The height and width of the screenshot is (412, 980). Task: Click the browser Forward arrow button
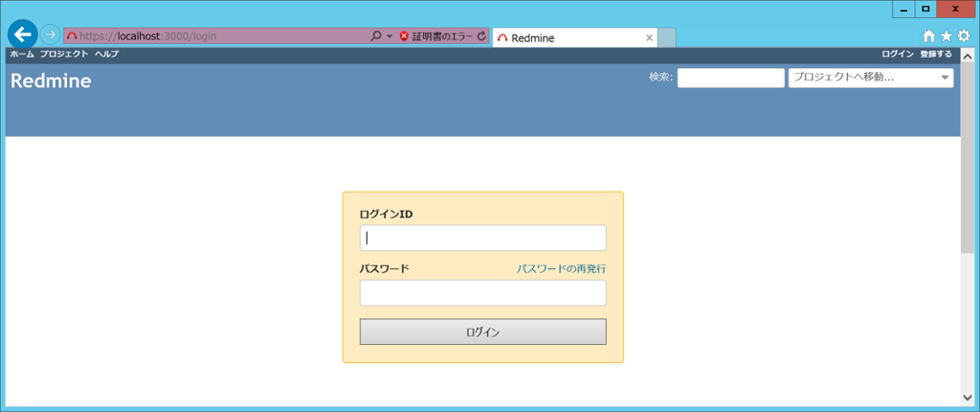tap(50, 35)
